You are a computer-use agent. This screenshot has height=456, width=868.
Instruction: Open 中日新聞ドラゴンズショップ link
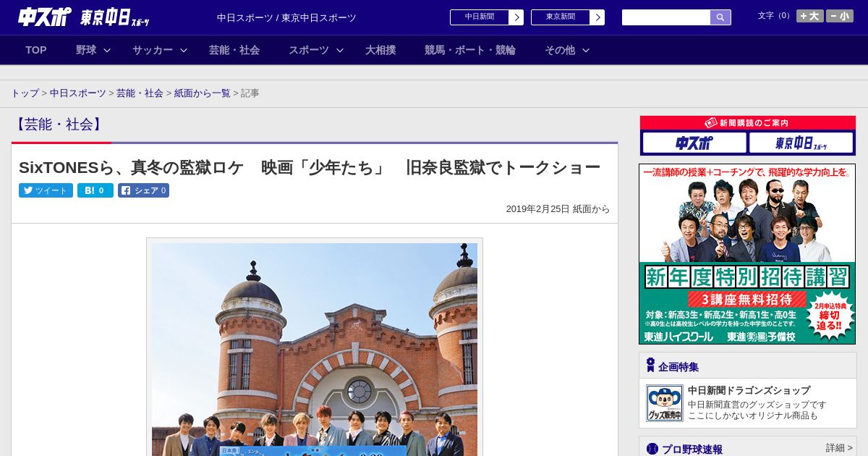tap(749, 390)
